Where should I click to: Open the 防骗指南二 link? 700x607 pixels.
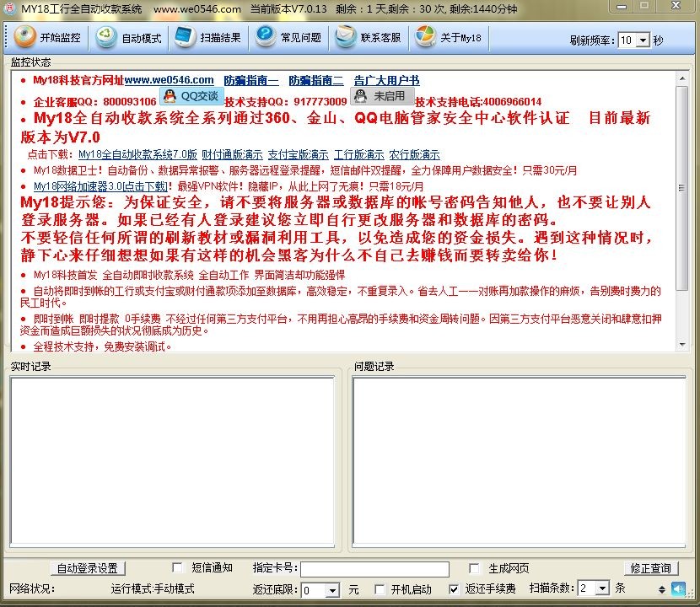click(x=316, y=80)
